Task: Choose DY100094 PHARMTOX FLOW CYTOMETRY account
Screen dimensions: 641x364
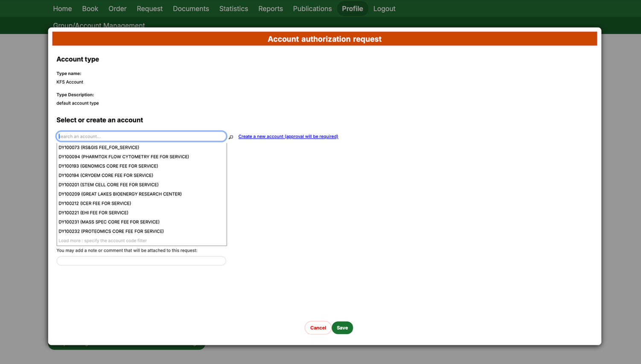Action: [x=142, y=157]
